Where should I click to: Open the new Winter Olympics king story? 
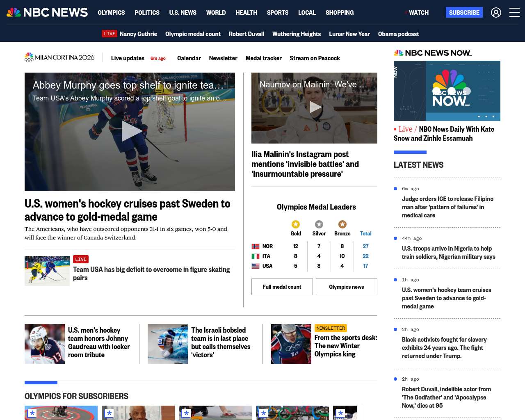coord(346,346)
